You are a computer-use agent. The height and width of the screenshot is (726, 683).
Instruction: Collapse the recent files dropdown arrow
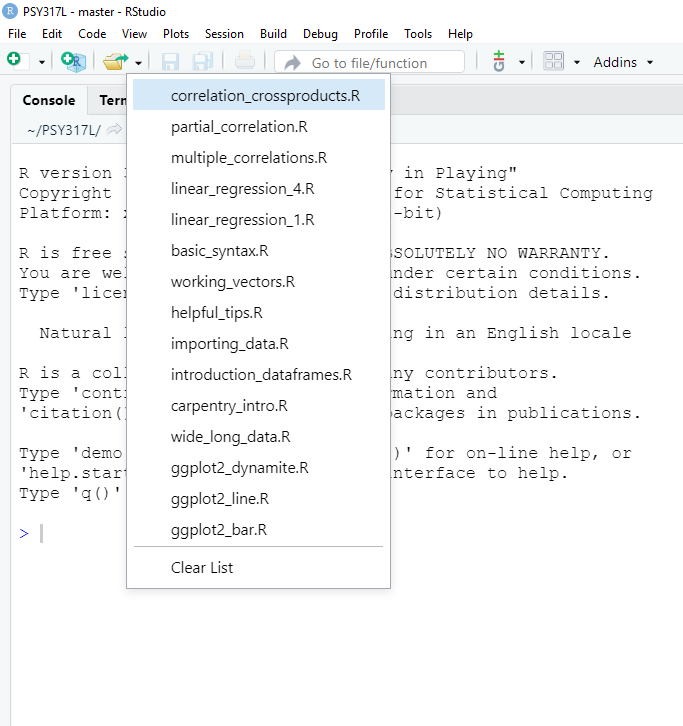[x=138, y=62]
